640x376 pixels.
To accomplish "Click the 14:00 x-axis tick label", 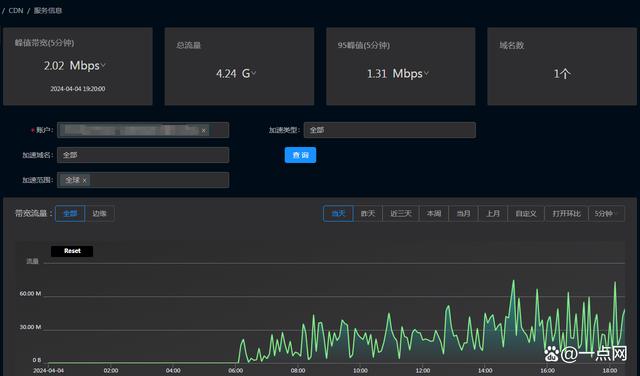I will coord(485,371).
